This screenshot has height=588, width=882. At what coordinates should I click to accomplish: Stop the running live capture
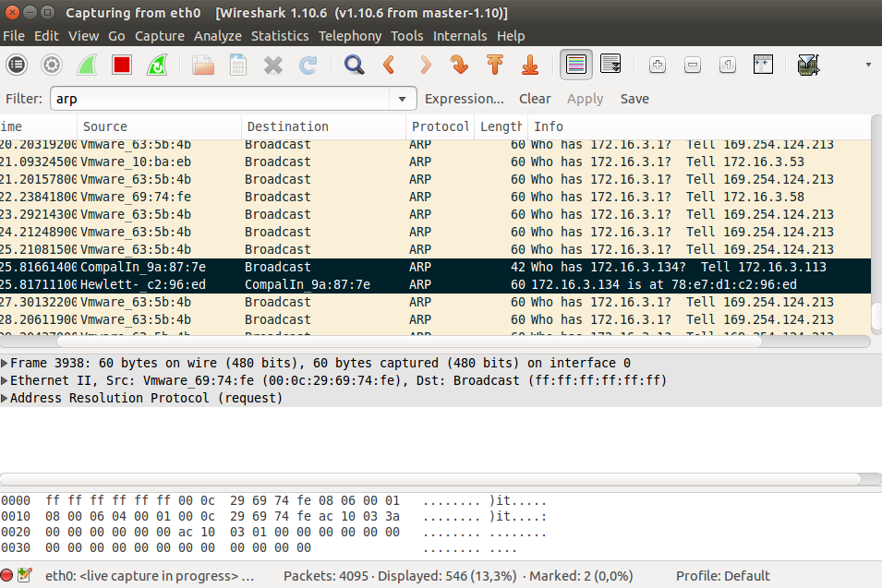pos(122,65)
